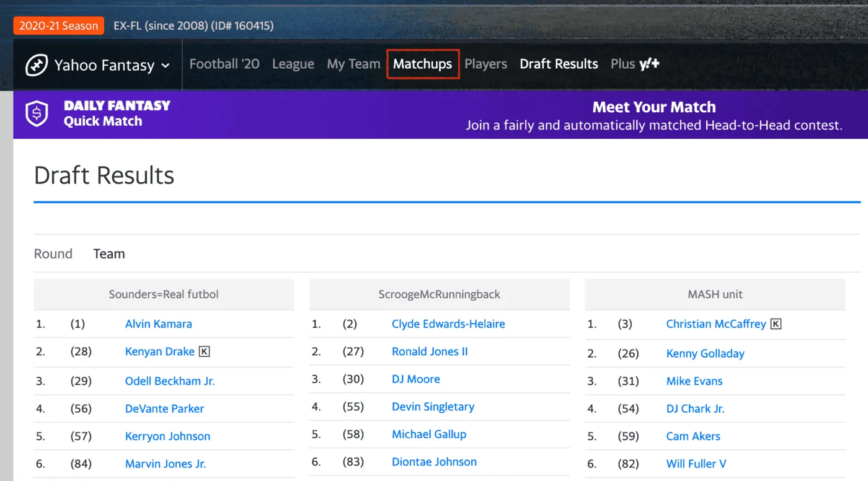
Task: Click overall pick number (55)
Action: coord(353,407)
